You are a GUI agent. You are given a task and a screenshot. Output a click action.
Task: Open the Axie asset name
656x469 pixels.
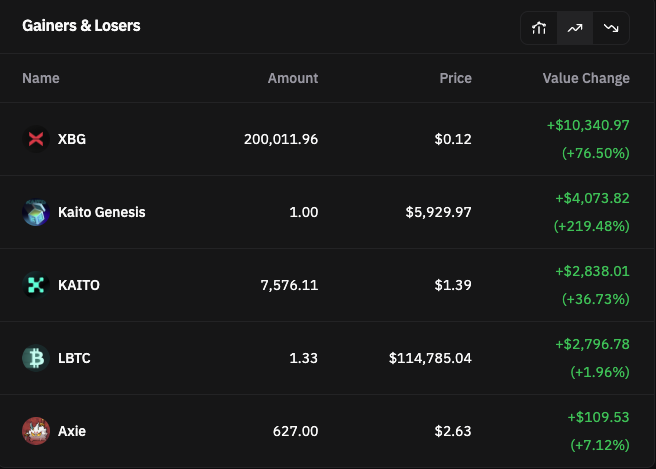click(72, 431)
